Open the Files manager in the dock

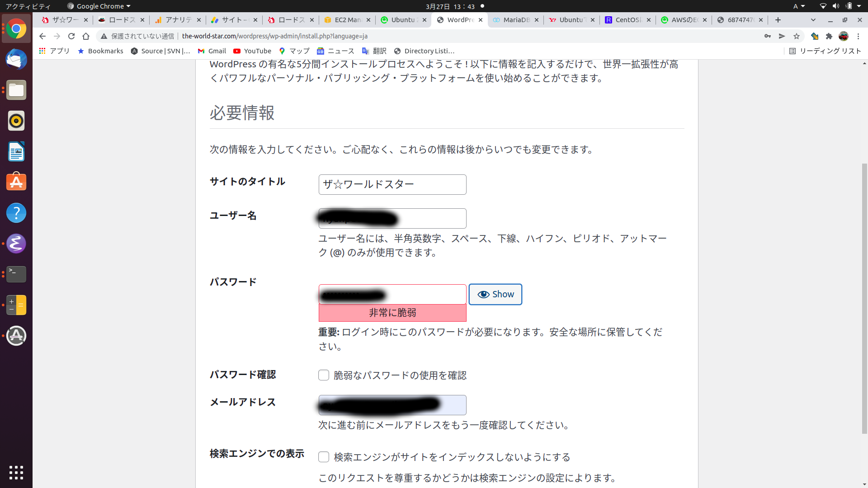[16, 90]
